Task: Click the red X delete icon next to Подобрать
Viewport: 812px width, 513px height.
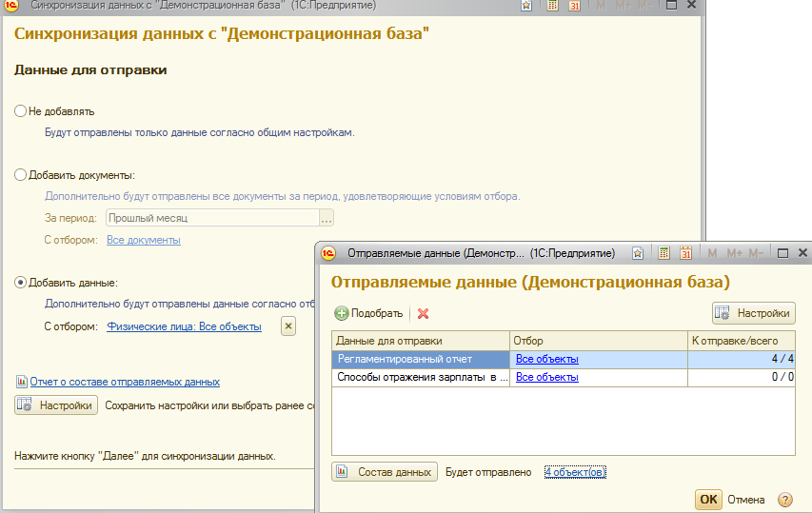Action: [x=424, y=313]
